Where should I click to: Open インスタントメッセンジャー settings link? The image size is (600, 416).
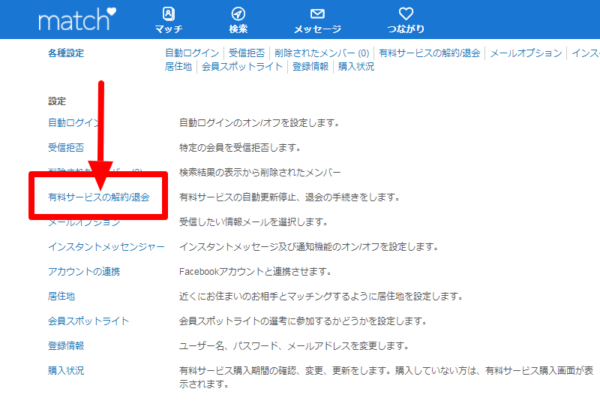[x=106, y=246]
